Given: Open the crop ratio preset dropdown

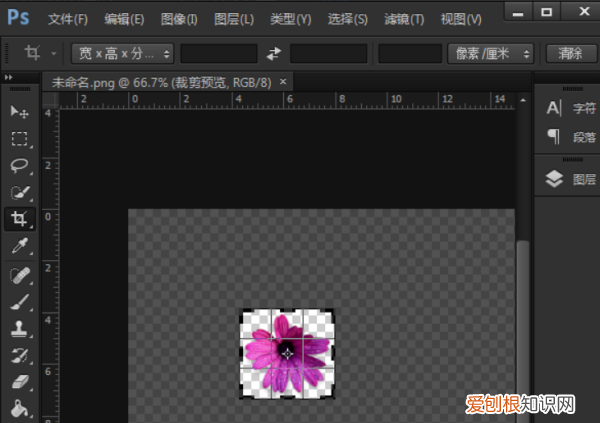Looking at the screenshot, I should [122, 53].
